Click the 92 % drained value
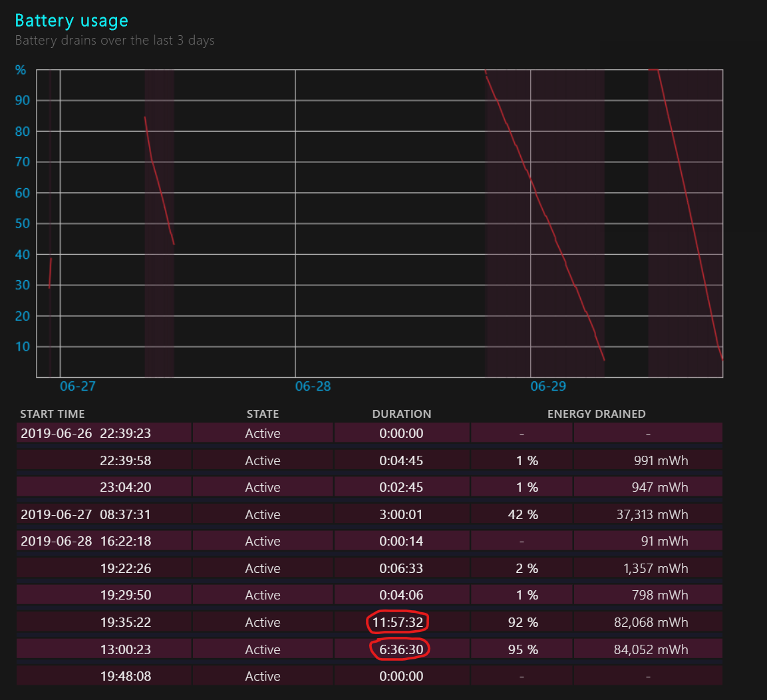The image size is (767, 700). pyautogui.click(x=523, y=622)
